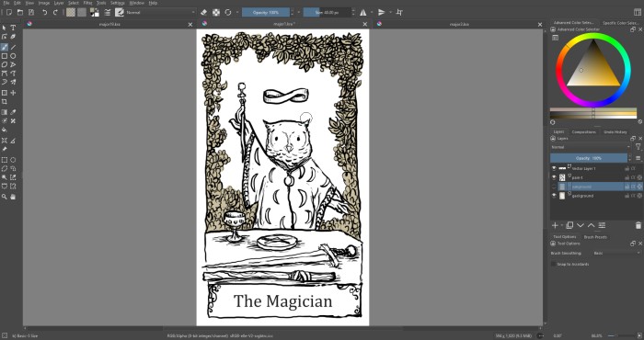Toggle horizontal mirror mode
This screenshot has height=340, width=644.
pos(363,12)
